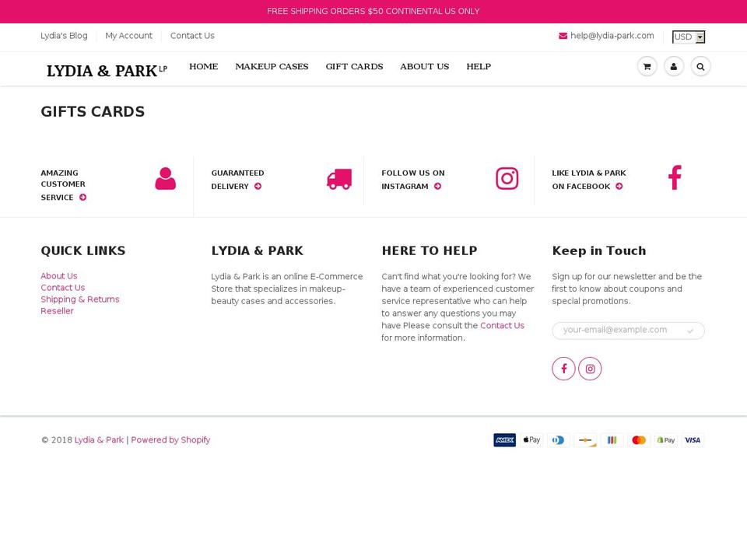The image size is (747, 560).
Task: Go to Home menu item
Action: [x=203, y=67]
